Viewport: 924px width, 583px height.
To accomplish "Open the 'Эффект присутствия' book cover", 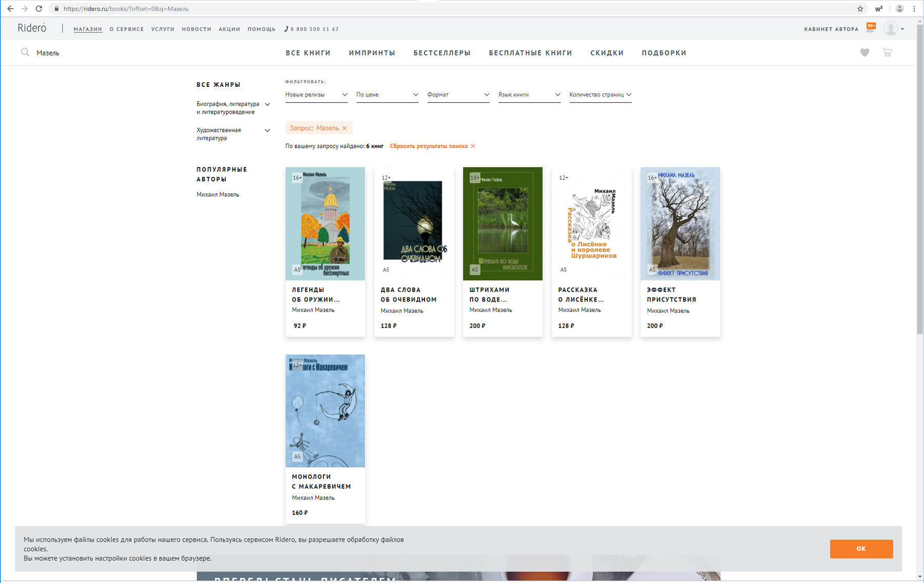I will pyautogui.click(x=680, y=223).
